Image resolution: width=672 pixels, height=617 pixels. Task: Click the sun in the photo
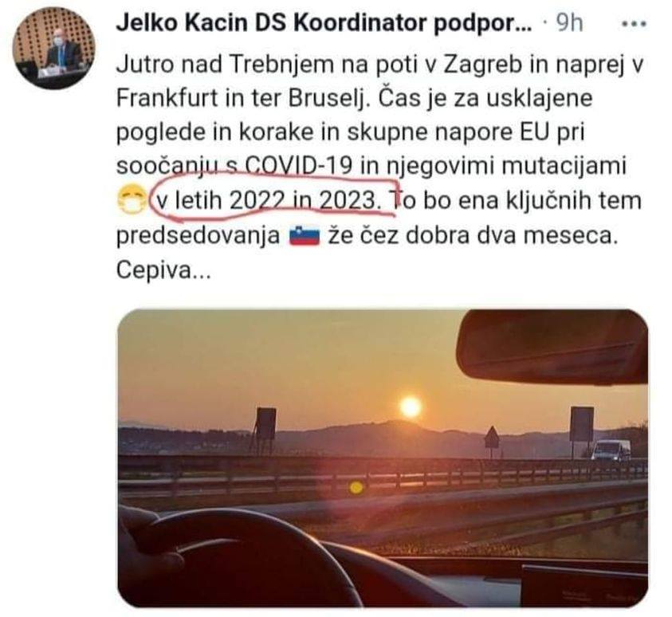[411, 407]
